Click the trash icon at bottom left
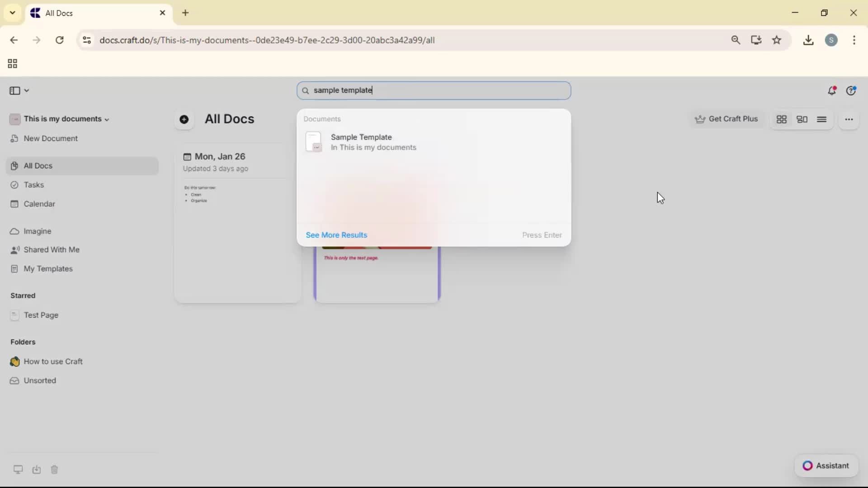868x488 pixels. pos(54,470)
